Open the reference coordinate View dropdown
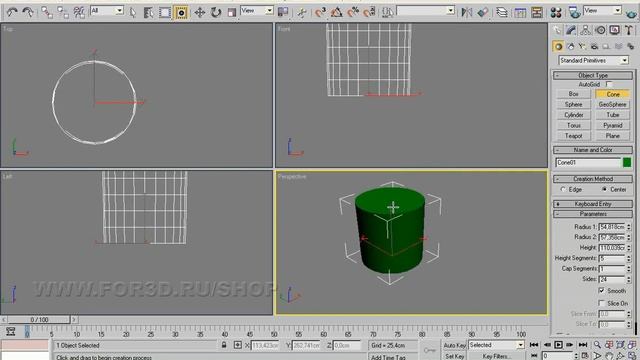The height and width of the screenshot is (360, 640). click(x=257, y=10)
